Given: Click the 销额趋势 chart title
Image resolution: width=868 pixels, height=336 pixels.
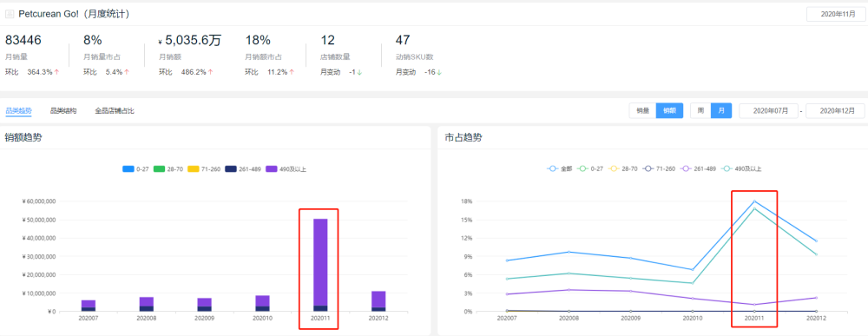Looking at the screenshot, I should pyautogui.click(x=23, y=138).
